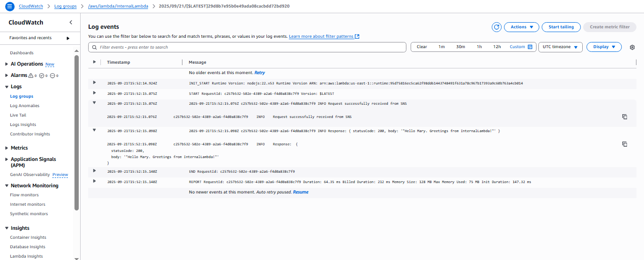Choose Custom time range
Image resolution: width=644 pixels, height=260 pixels.
(x=517, y=47)
